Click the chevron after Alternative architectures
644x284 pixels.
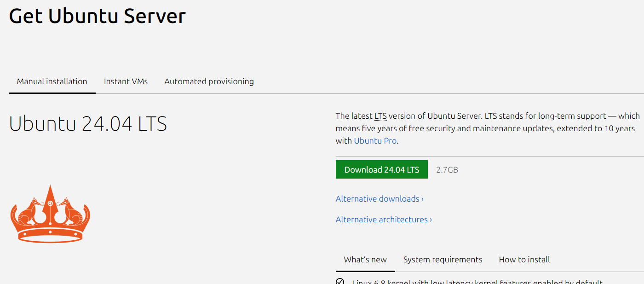pyautogui.click(x=431, y=220)
